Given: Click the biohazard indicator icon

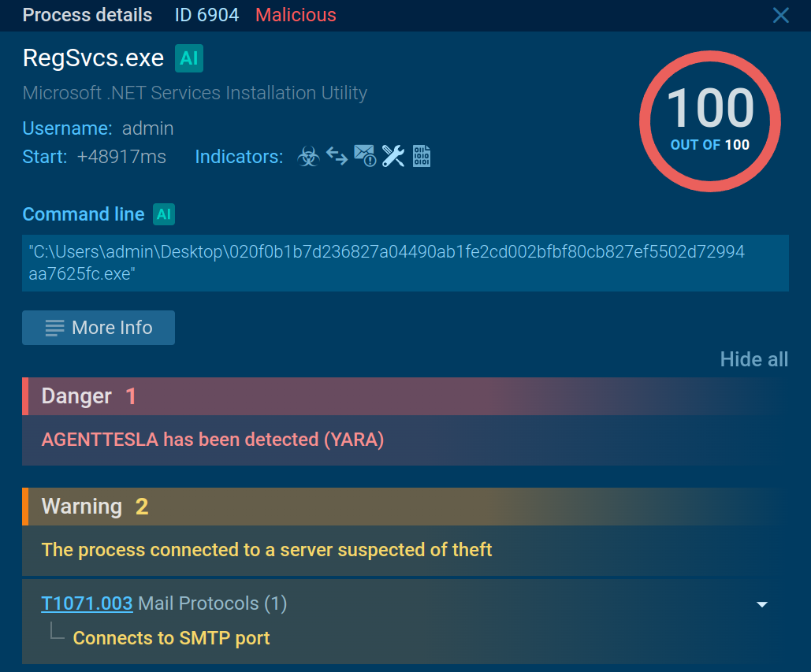Looking at the screenshot, I should pyautogui.click(x=308, y=157).
